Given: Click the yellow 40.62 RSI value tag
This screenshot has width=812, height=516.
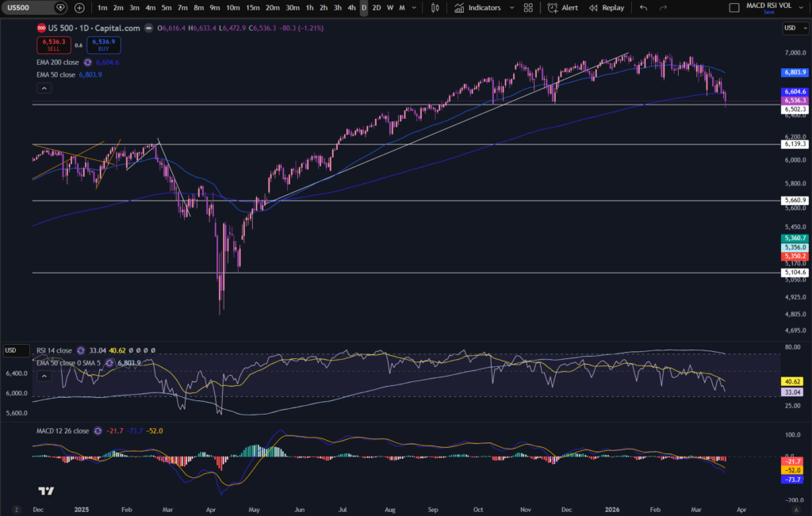Looking at the screenshot, I should click(x=792, y=381).
